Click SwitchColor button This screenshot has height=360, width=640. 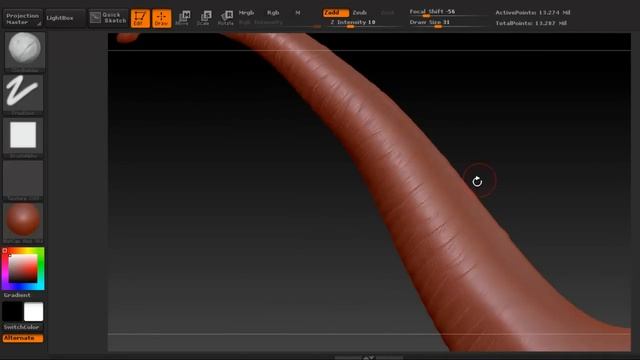[x=22, y=327]
